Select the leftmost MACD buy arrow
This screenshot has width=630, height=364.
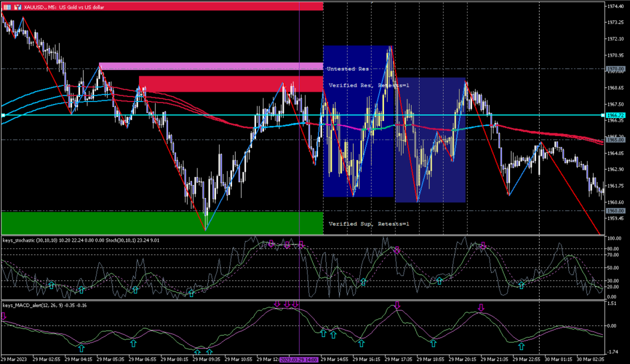(81, 348)
